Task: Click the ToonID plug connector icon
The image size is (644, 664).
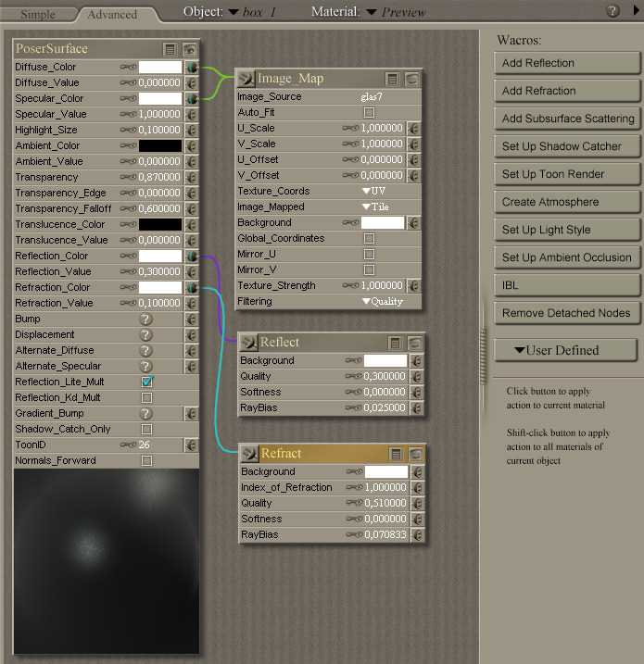Action: [x=192, y=445]
